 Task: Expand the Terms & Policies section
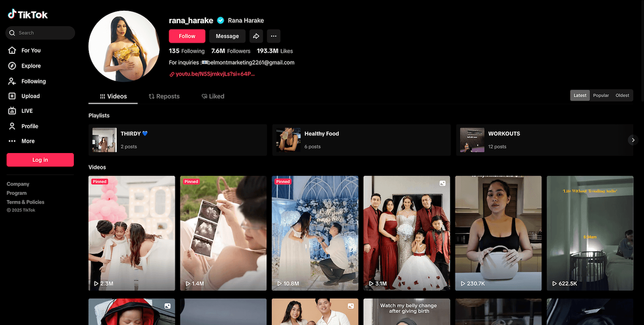pos(25,202)
